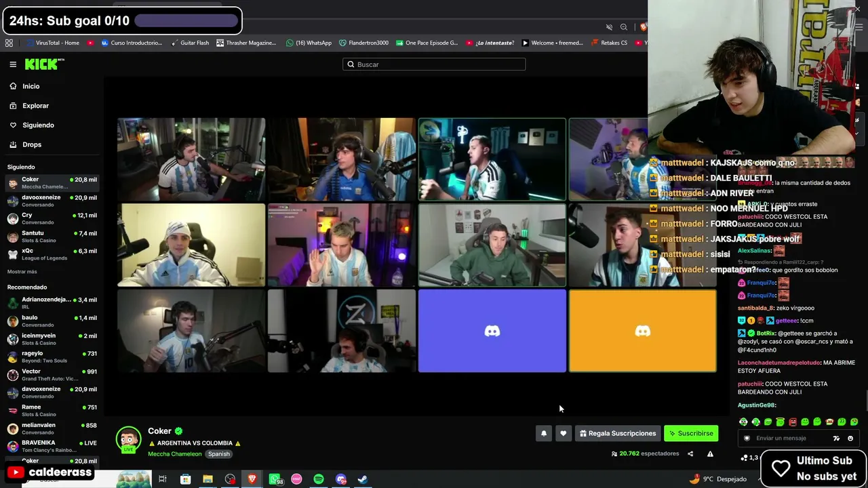Open the ¿Lo intentaste? bookmark
Viewport: 868px width, 488px height.
pyautogui.click(x=490, y=43)
